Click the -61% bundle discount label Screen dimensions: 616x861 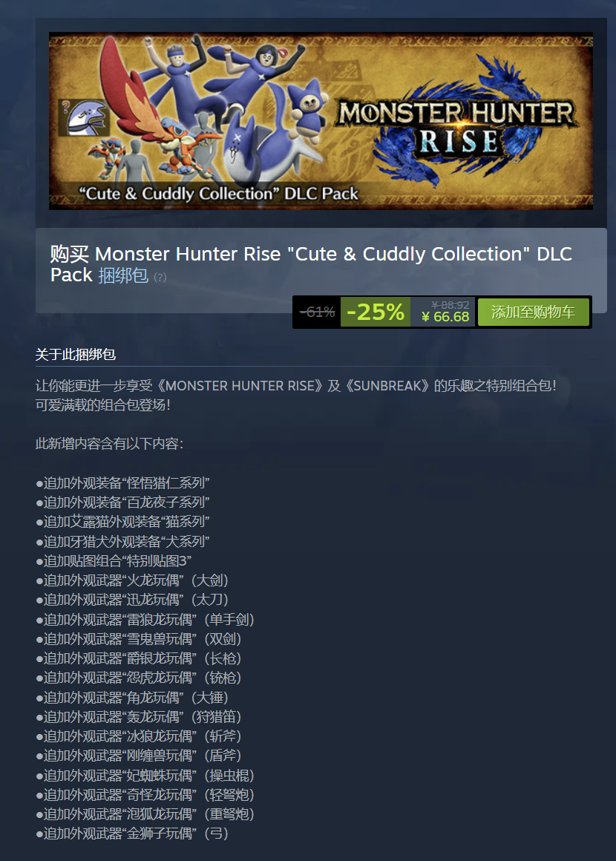point(318,312)
